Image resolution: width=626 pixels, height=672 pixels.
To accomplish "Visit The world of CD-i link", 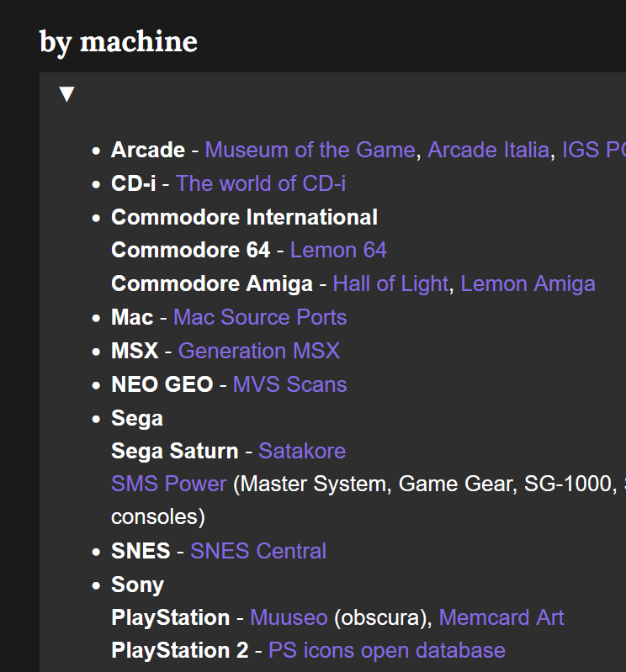I will (x=261, y=183).
